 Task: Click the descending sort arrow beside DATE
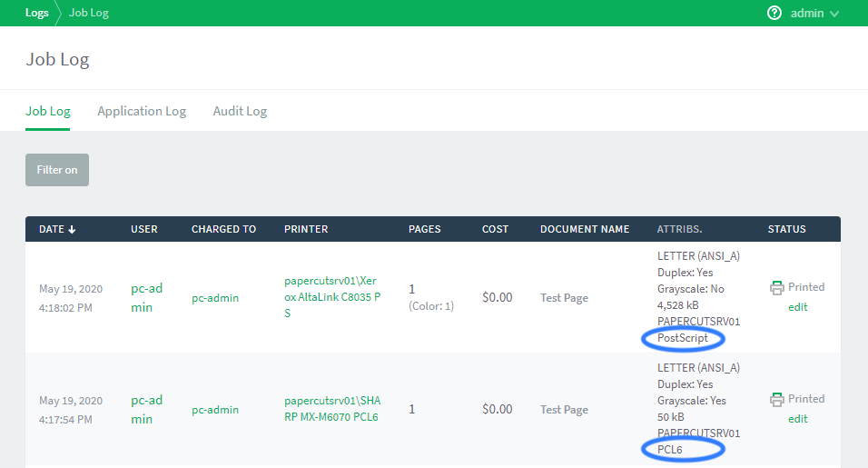pyautogui.click(x=72, y=229)
